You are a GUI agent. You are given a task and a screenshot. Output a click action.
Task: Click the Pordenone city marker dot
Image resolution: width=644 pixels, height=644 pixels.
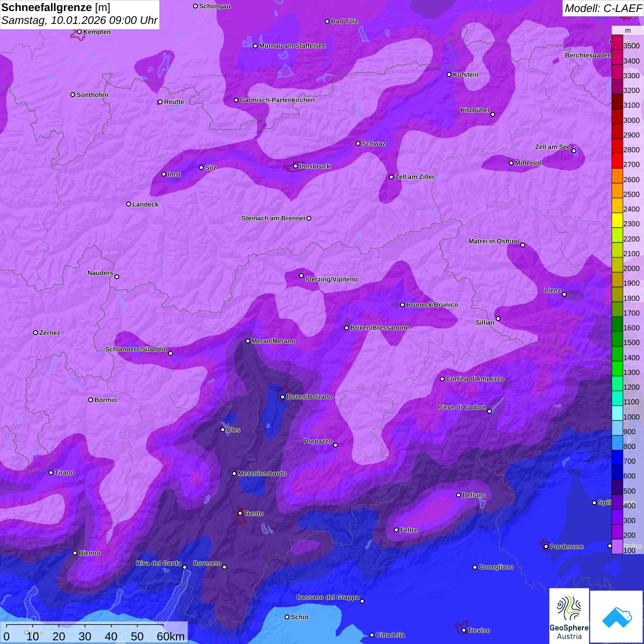(546, 546)
